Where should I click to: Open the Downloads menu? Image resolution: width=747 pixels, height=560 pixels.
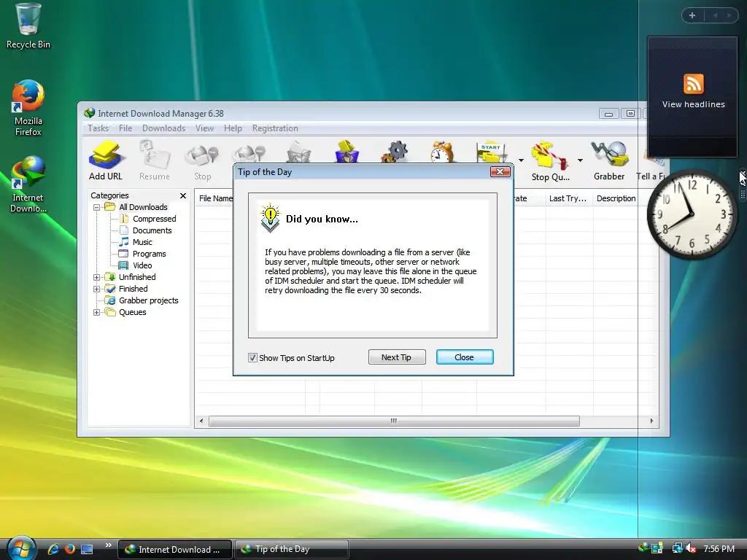click(x=164, y=128)
